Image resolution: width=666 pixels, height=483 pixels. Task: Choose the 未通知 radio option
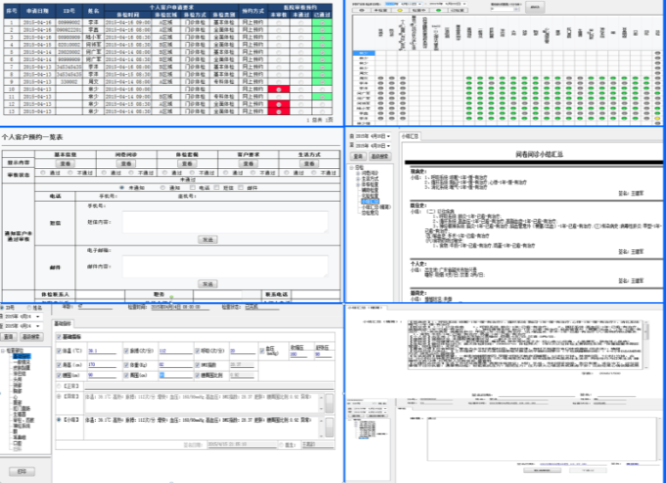click(122, 187)
